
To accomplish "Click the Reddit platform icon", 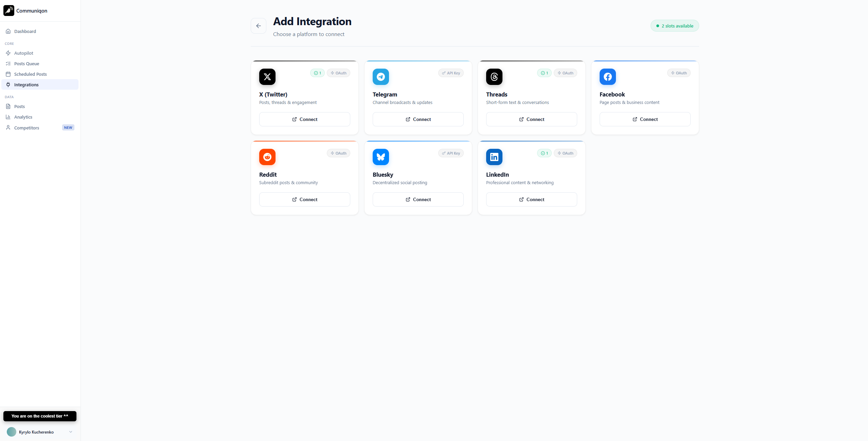I will (x=267, y=157).
